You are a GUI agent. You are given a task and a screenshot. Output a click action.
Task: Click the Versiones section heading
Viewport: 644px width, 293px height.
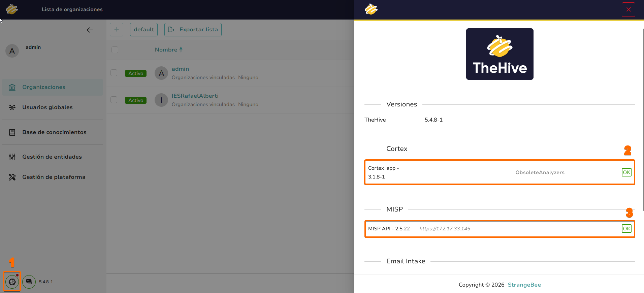pyautogui.click(x=401, y=104)
